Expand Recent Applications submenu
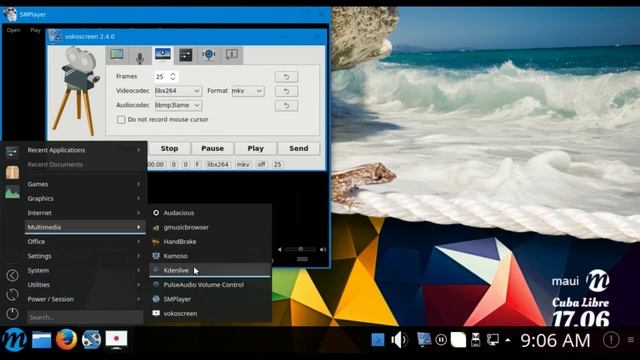This screenshot has height=360, width=640. [x=84, y=150]
